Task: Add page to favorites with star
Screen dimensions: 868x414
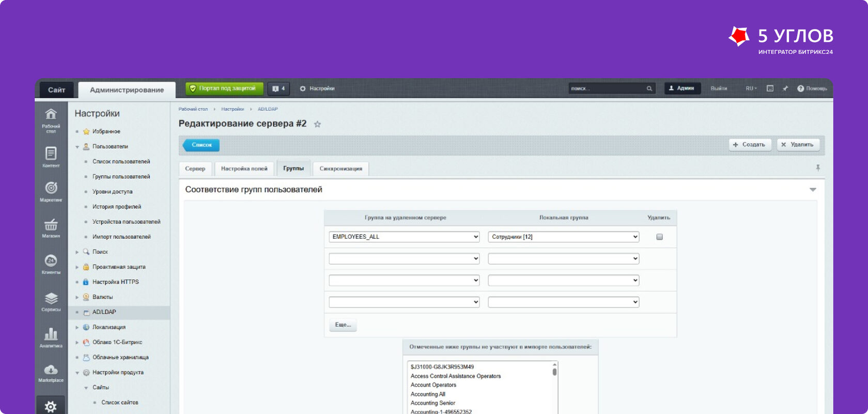Action: 317,124
